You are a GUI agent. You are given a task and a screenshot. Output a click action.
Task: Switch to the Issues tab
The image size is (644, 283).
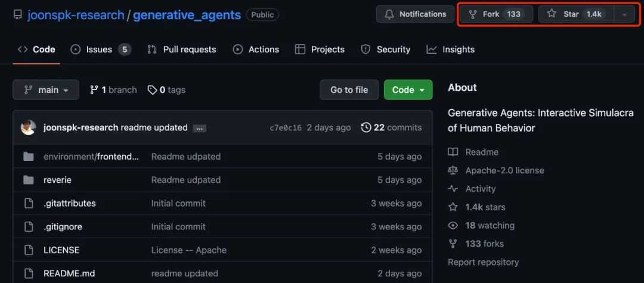[100, 49]
